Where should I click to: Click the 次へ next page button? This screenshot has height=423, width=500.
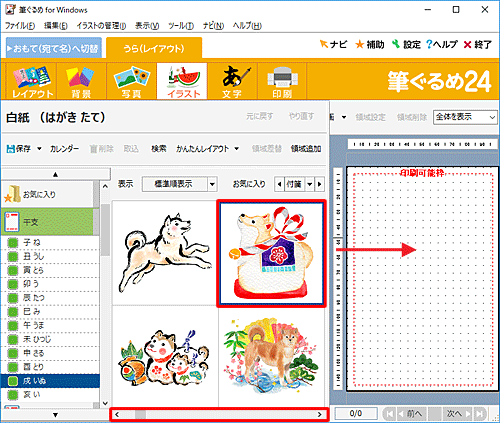pos(458,414)
